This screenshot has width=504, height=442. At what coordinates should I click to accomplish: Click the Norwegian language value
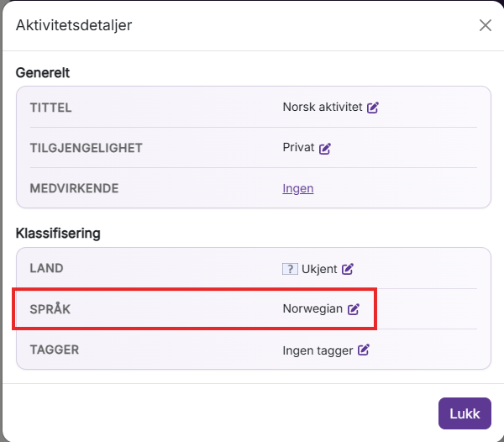[x=312, y=308]
